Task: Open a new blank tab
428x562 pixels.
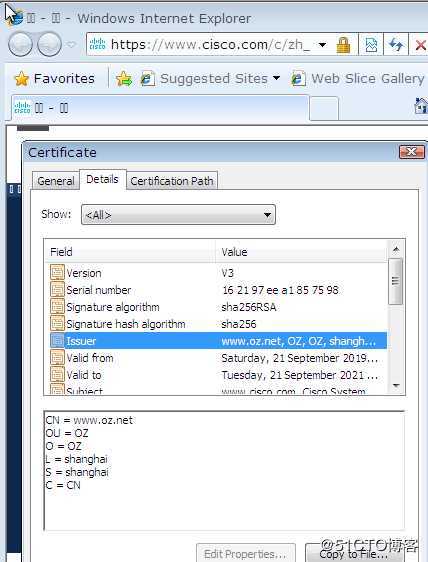Action: [324, 108]
